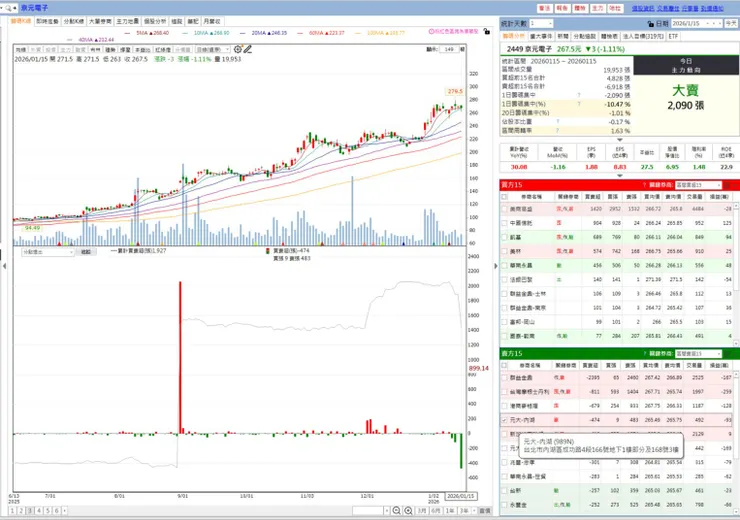This screenshot has width=740, height=520.
Task: Switch to 分點K線 tab
Action: pyautogui.click(x=73, y=21)
